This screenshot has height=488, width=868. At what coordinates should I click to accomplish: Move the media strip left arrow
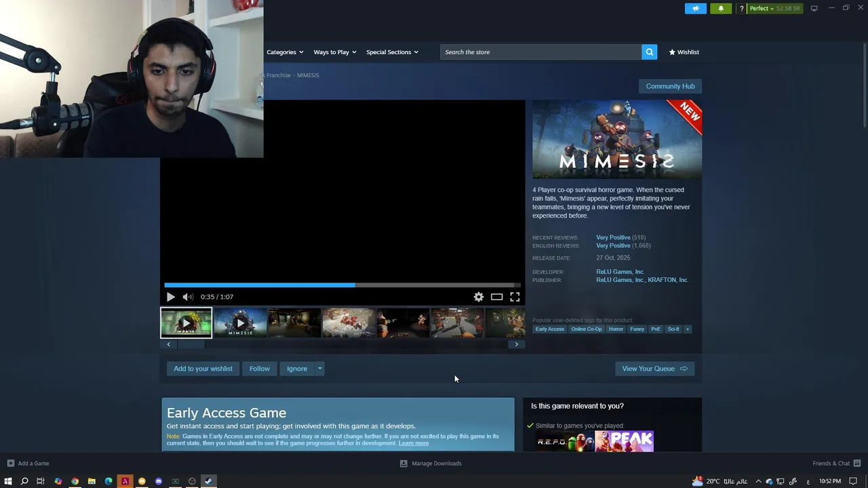169,344
